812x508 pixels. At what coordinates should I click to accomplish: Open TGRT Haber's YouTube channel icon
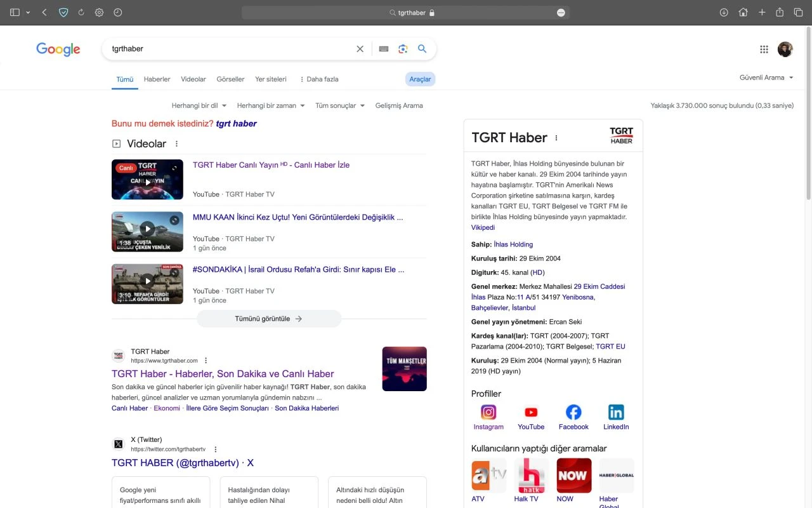coord(531,412)
